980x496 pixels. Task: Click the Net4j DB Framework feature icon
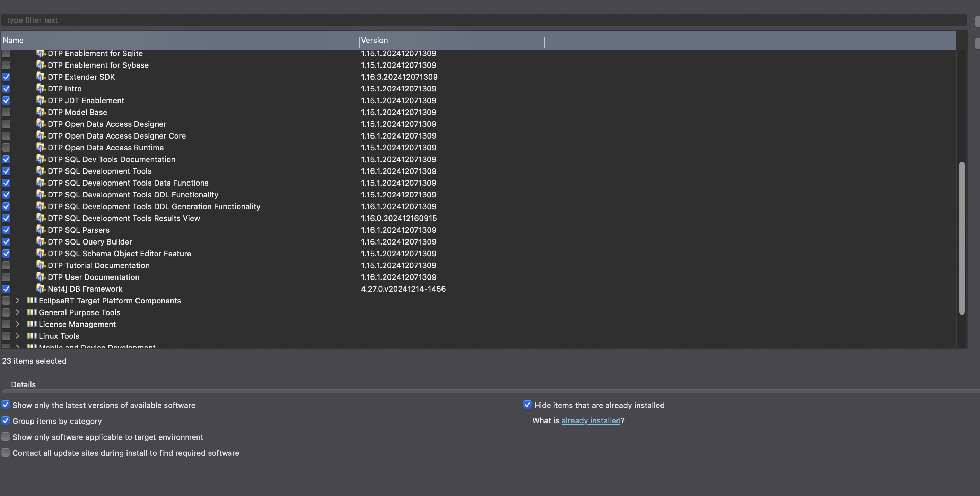point(41,288)
